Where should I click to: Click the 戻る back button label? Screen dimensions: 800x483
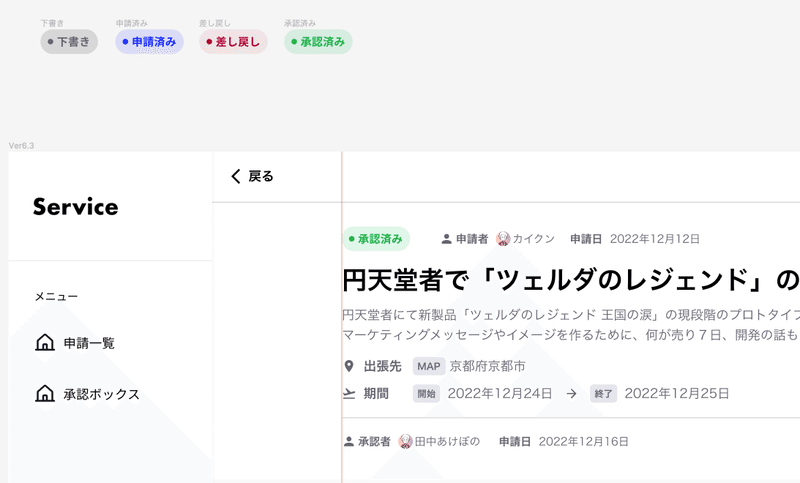coord(261,176)
